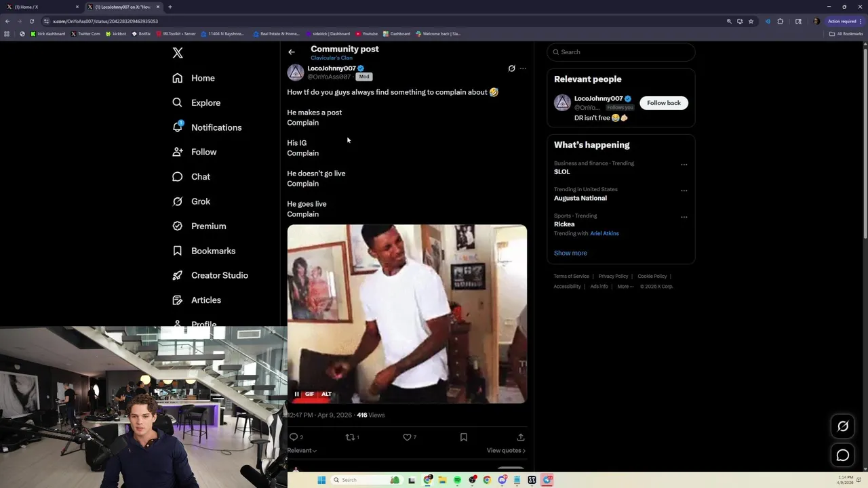The image size is (868, 488).
Task: Click the share icon under the post
Action: [x=521, y=437]
